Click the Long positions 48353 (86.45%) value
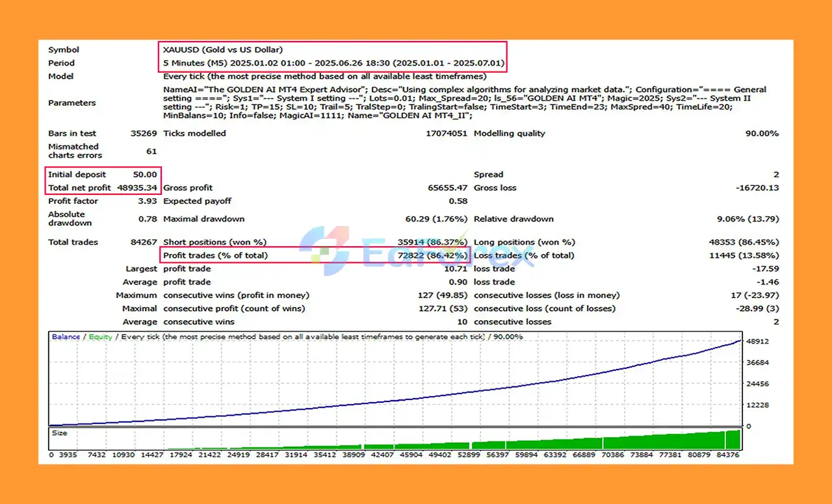Image resolution: width=832 pixels, height=504 pixels. 744,242
